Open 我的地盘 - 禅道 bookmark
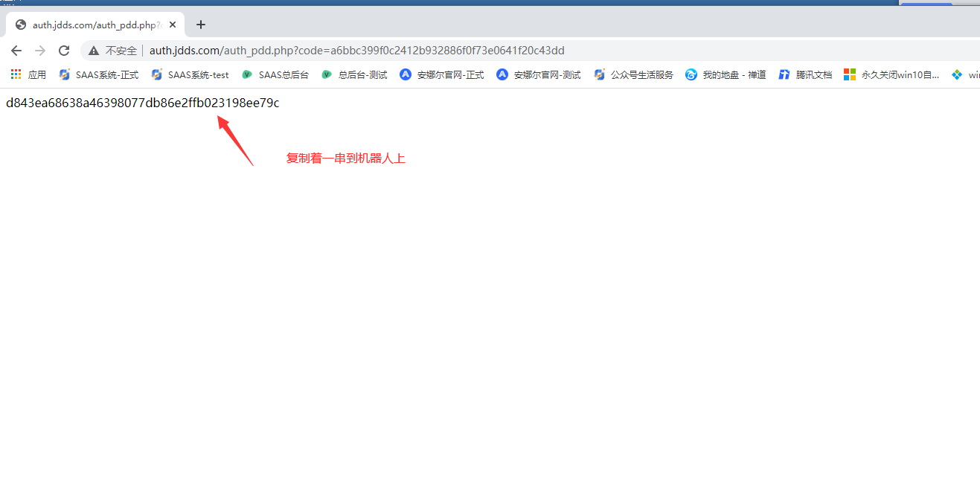 [726, 74]
